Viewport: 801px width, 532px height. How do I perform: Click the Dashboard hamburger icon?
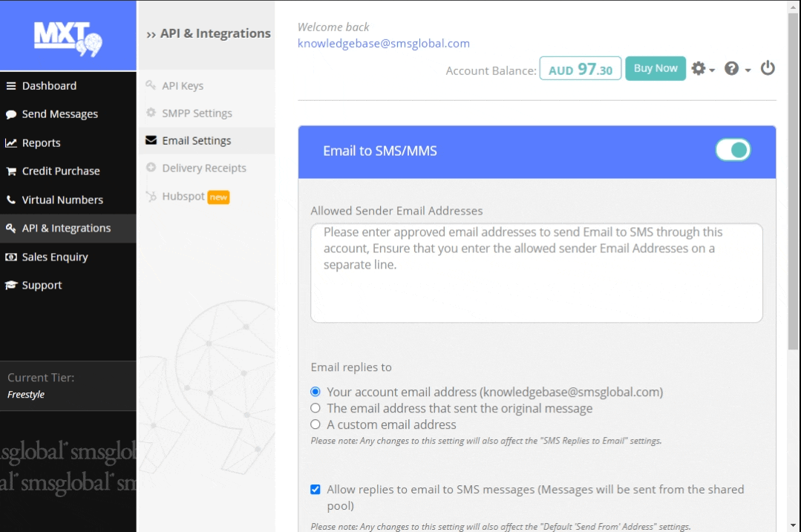[x=11, y=86]
